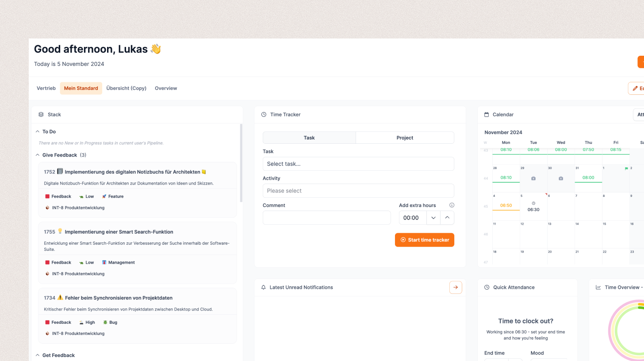Click the notebook emoji on task 1752
This screenshot has width=644, height=361.
tap(60, 171)
